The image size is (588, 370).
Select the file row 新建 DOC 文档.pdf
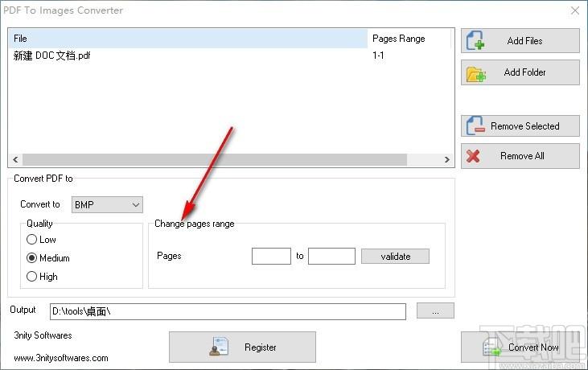51,55
